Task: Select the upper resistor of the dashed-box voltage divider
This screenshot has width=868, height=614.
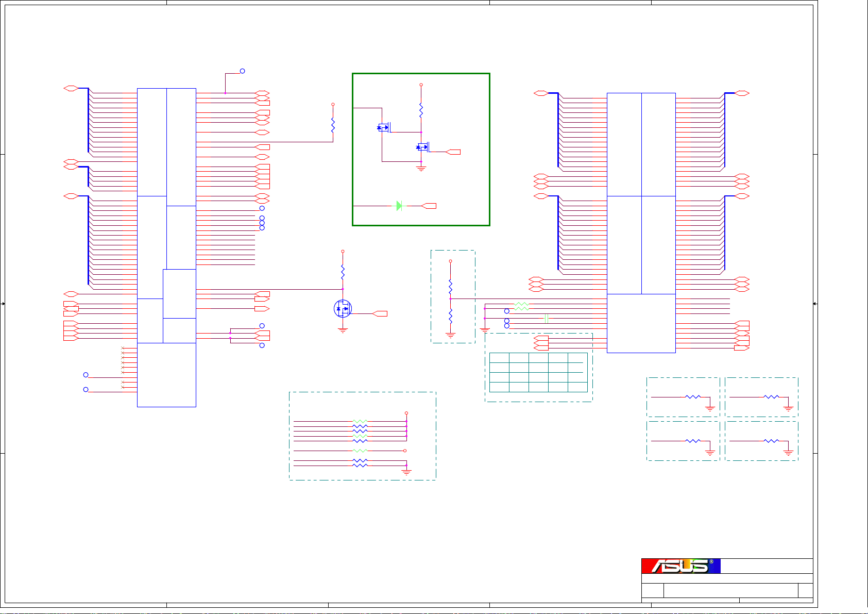Action: [x=450, y=286]
